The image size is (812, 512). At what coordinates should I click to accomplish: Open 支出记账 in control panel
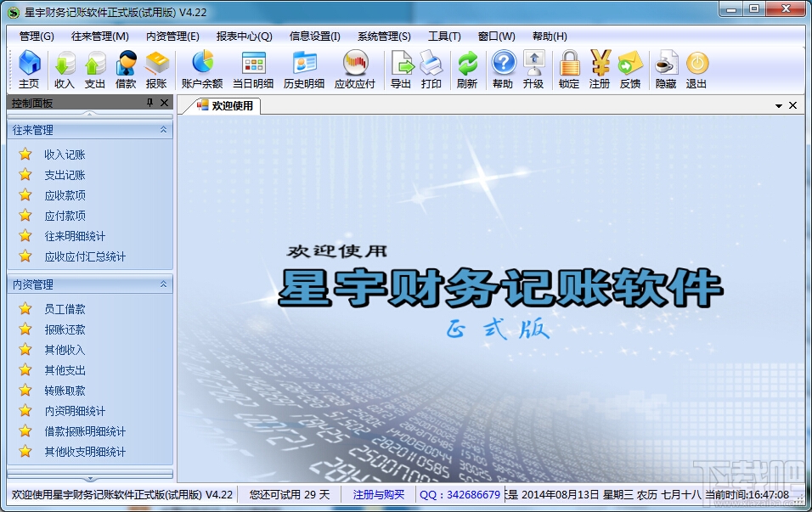(65, 175)
